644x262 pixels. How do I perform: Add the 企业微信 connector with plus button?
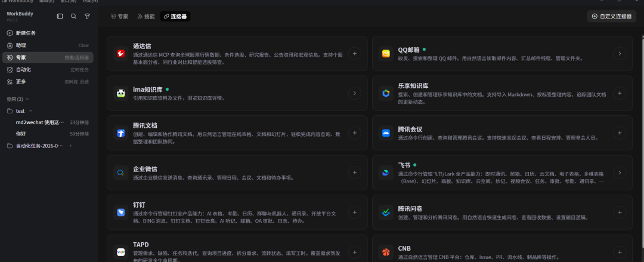point(354,172)
